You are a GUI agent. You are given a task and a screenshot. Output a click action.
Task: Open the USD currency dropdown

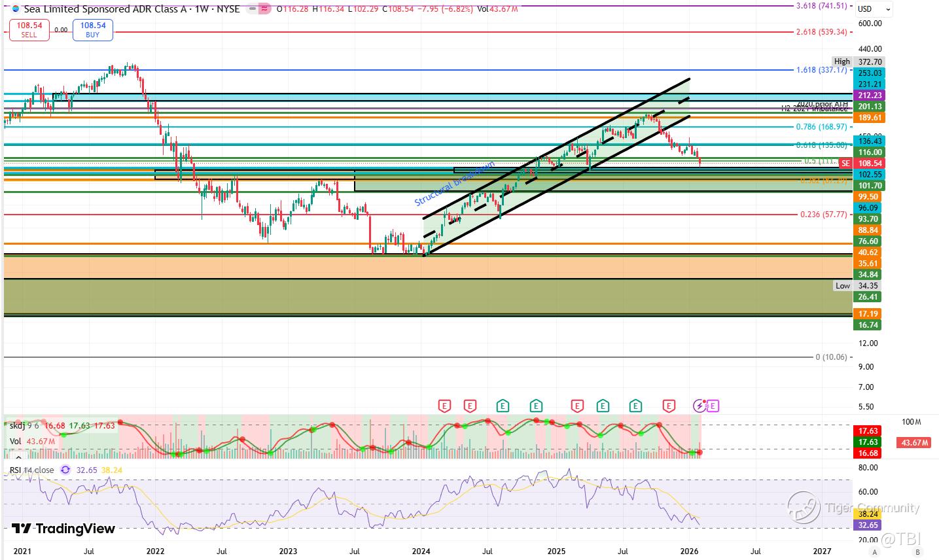click(x=874, y=9)
